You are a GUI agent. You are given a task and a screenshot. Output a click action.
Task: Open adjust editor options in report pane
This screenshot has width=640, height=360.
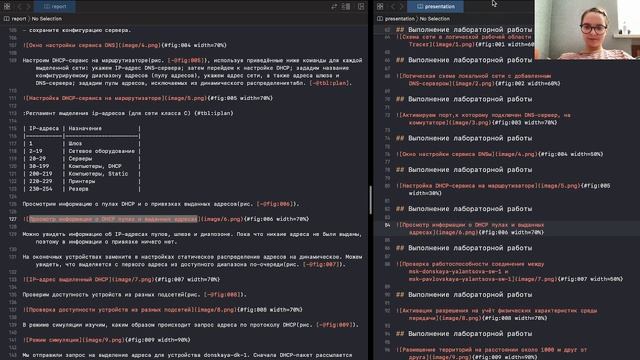click(346, 6)
